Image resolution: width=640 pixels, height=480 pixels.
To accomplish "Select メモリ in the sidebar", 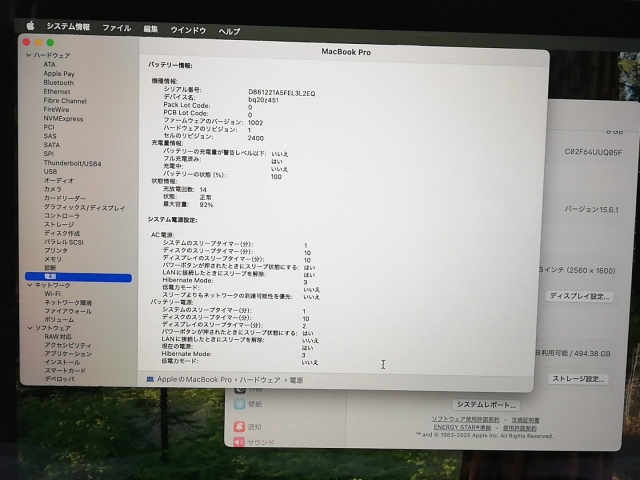I will (x=53, y=259).
